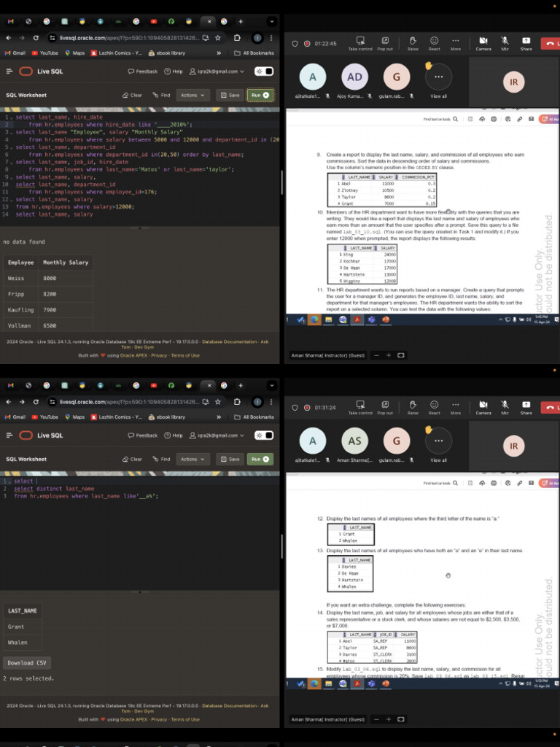Open tab search chevron in browser showing Download CSV
Image resolution: width=560 pixels, height=747 pixels.
point(271,385)
